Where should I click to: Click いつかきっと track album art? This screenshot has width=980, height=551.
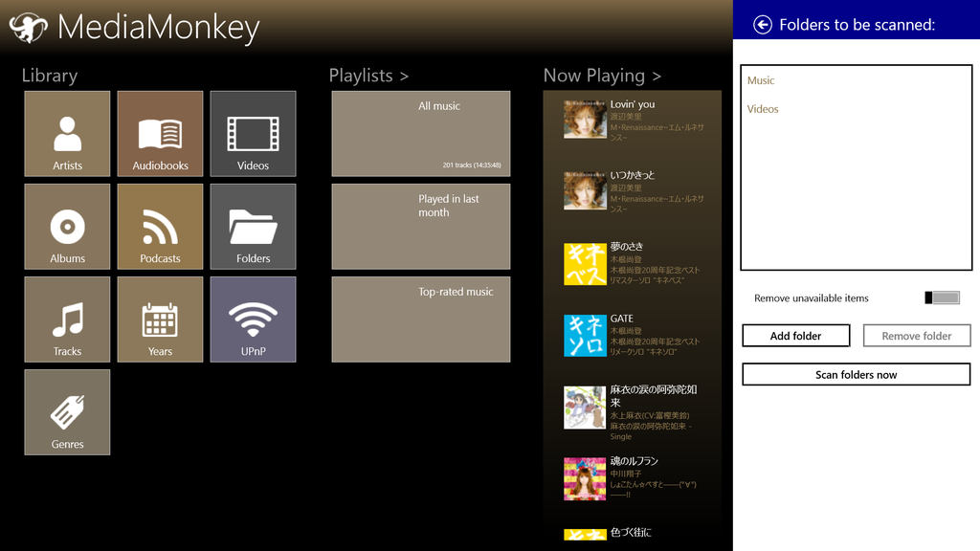coord(585,190)
